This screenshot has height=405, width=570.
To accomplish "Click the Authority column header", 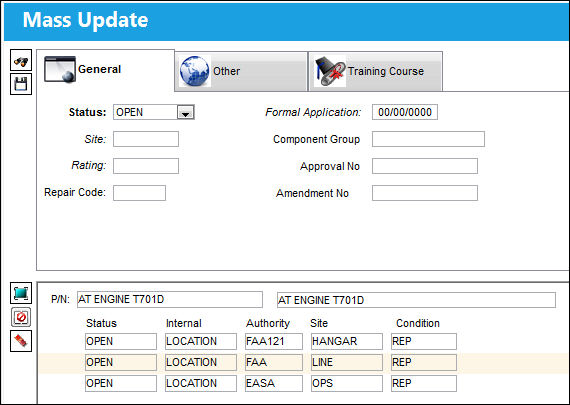I will click(x=268, y=323).
